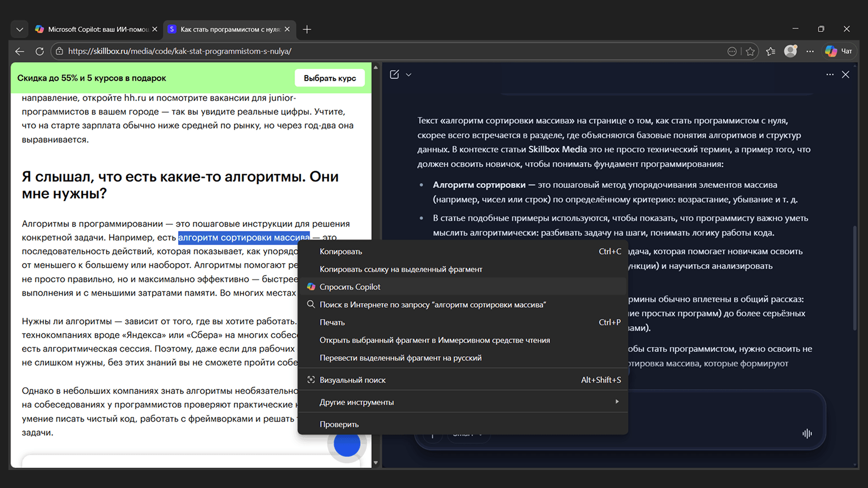Add page to favorites star icon
The width and height of the screenshot is (868, 488).
click(750, 51)
